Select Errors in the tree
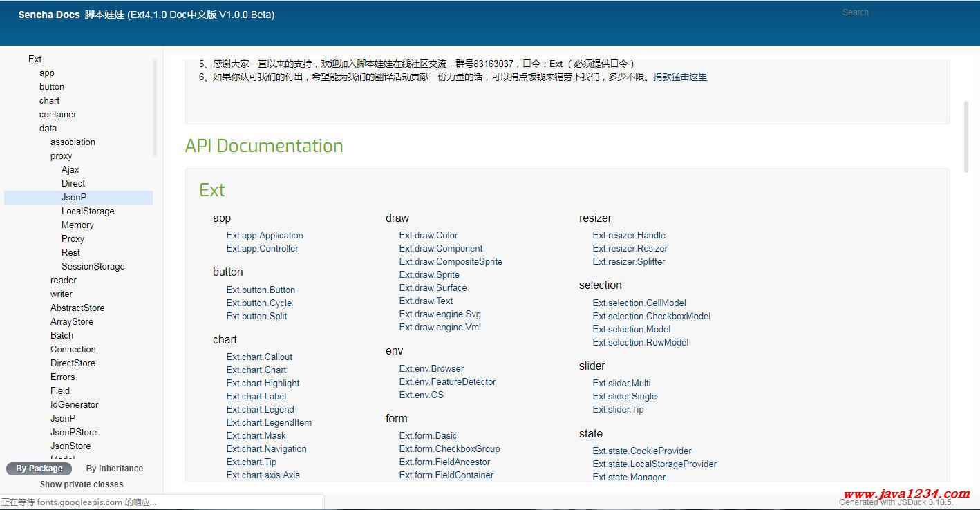The image size is (980, 510). coord(62,377)
